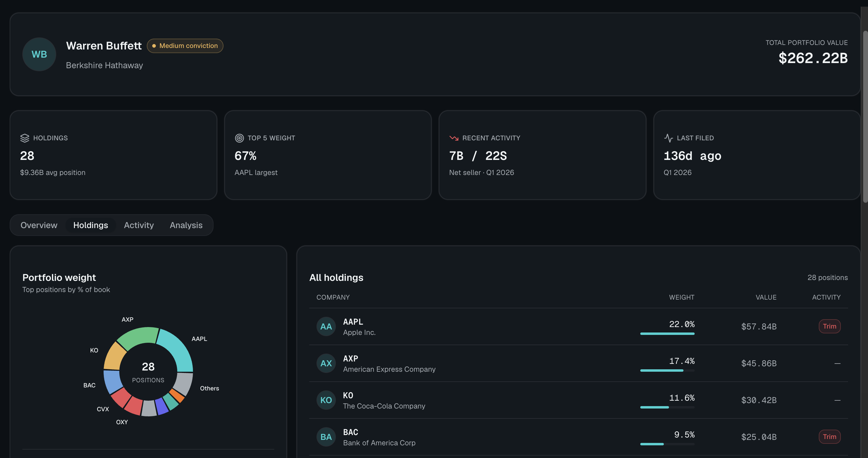
Task: Click the AXP 17.4% weight bar
Action: pos(667,371)
